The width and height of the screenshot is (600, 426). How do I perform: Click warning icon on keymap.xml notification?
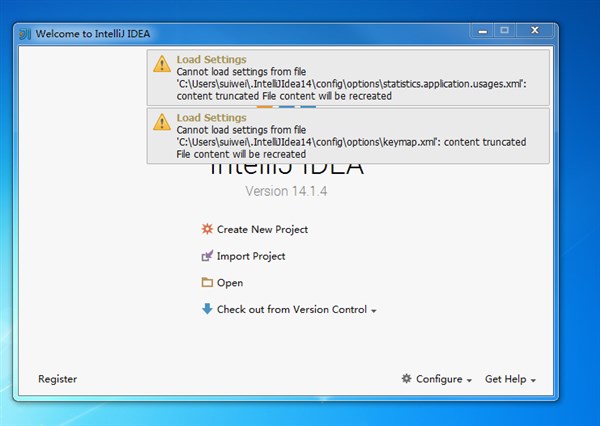(161, 123)
